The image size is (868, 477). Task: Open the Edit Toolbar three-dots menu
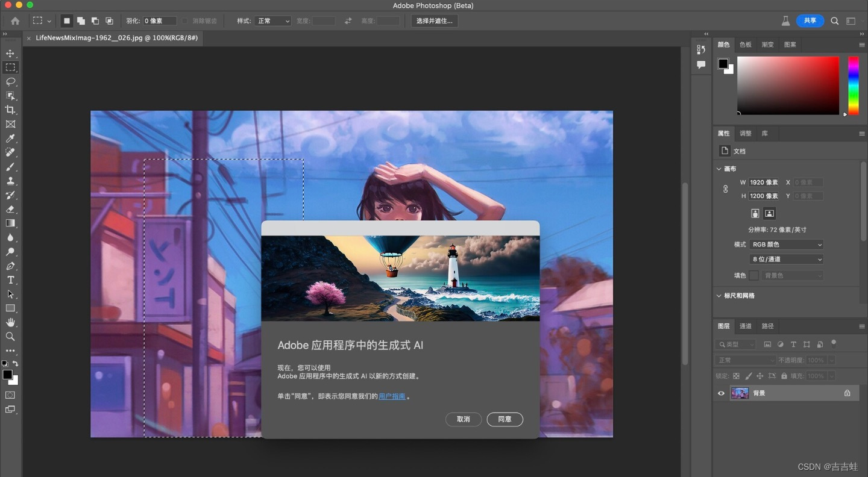coord(10,351)
